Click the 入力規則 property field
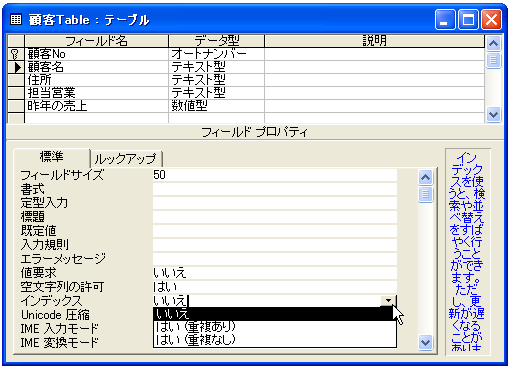 pyautogui.click(x=275, y=245)
